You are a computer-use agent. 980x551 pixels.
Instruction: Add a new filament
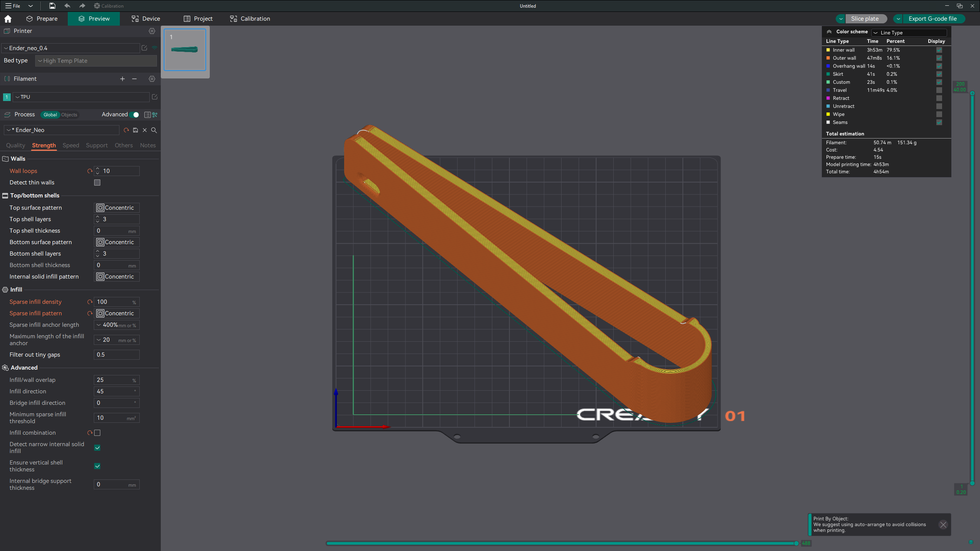[x=122, y=79]
